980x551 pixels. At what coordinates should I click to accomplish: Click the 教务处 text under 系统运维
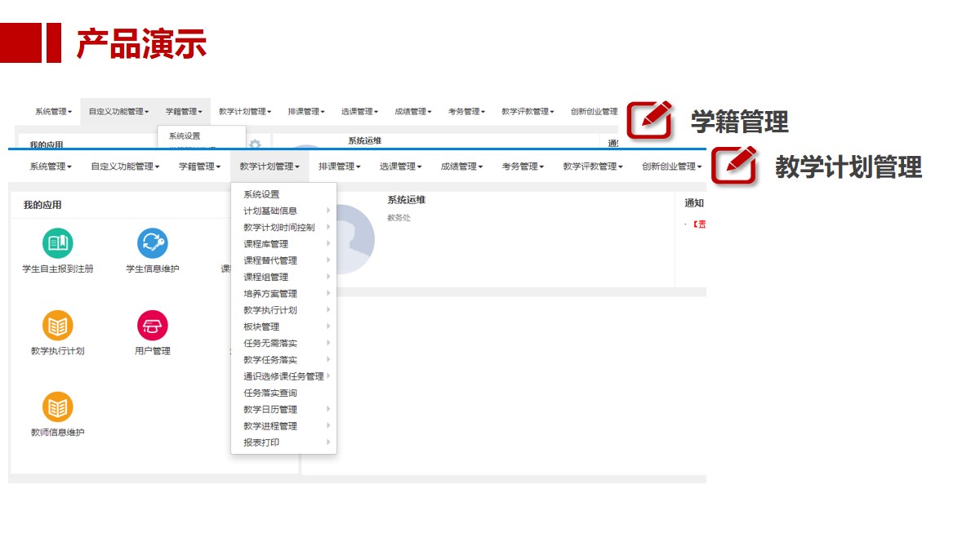[x=399, y=217]
